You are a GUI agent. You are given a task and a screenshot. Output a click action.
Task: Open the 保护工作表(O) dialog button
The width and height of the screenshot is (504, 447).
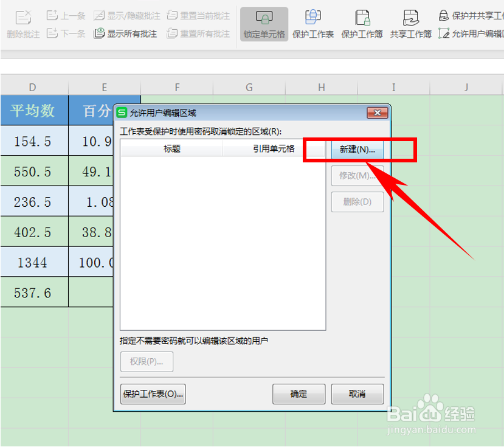coord(152,394)
